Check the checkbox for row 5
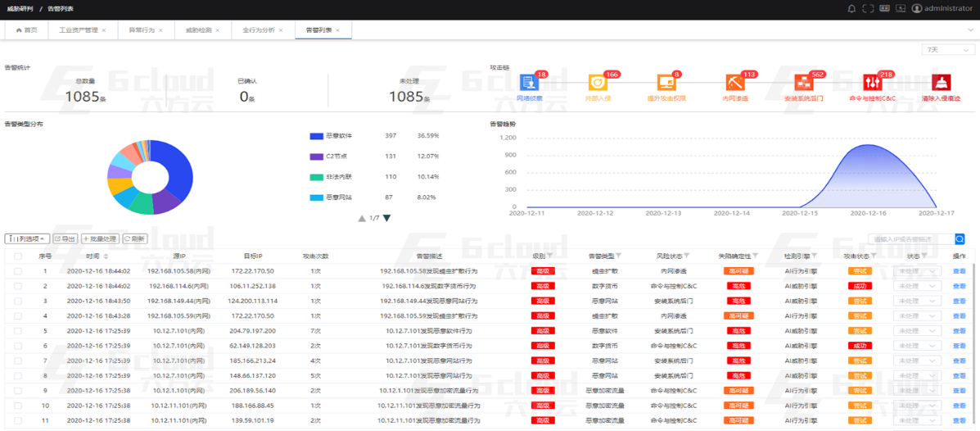The width and height of the screenshot is (980, 431). coord(17,331)
